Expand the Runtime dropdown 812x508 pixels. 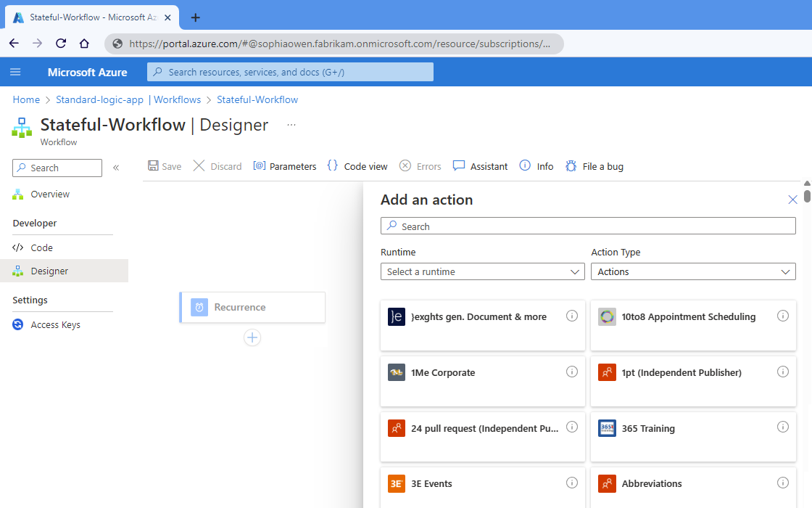(x=482, y=271)
